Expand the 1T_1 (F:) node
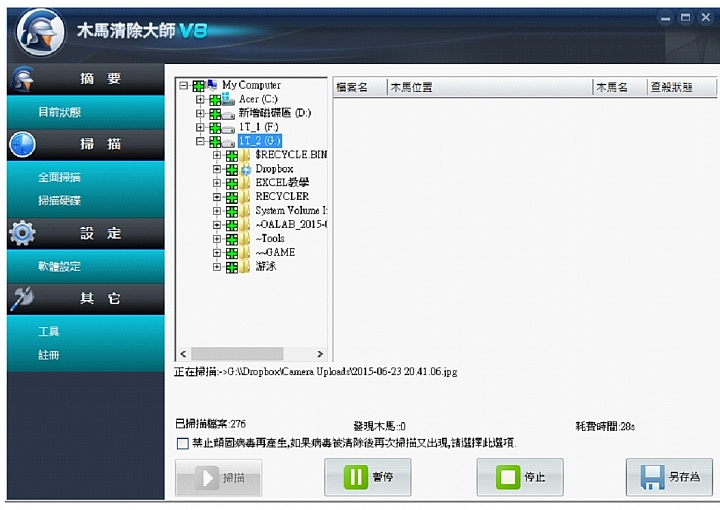720x510 pixels. click(x=200, y=127)
